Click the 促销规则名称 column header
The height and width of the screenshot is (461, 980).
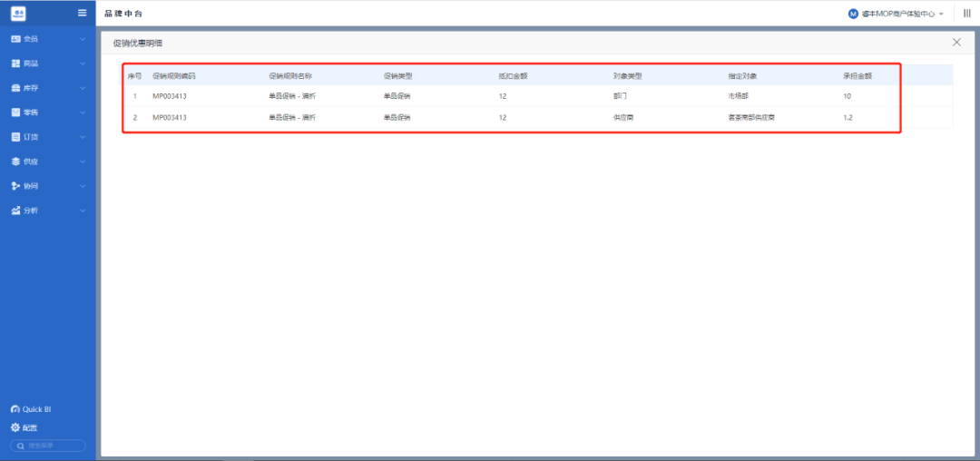tap(290, 76)
